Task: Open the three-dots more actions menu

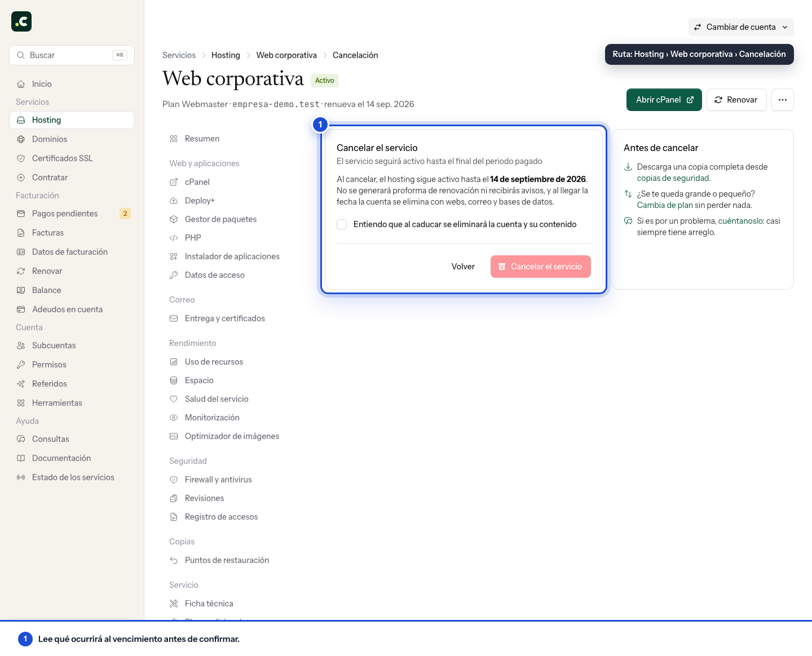Action: point(783,100)
